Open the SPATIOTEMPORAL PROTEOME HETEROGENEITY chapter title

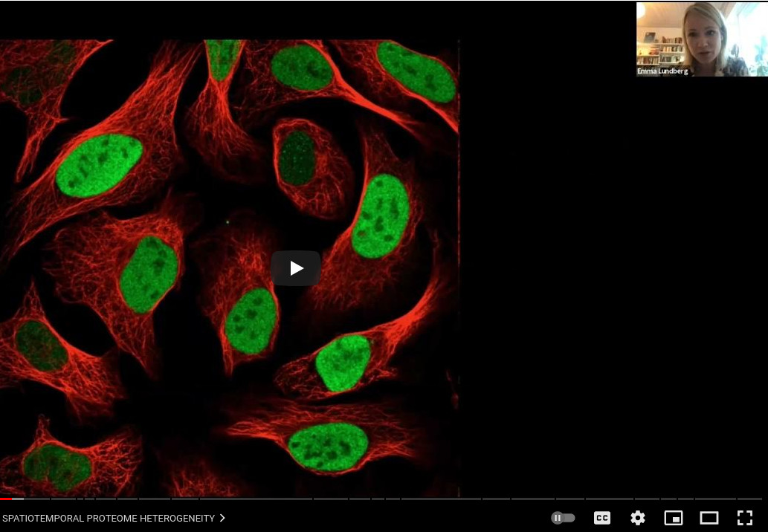coord(109,519)
